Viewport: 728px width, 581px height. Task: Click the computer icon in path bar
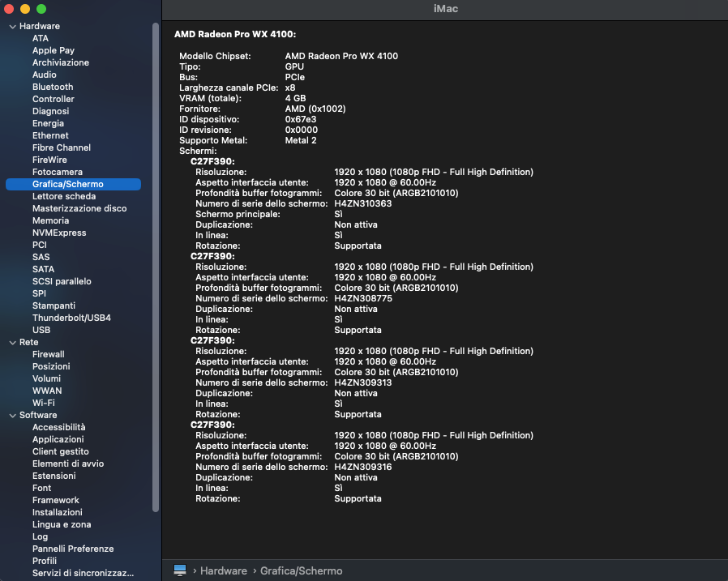point(180,570)
